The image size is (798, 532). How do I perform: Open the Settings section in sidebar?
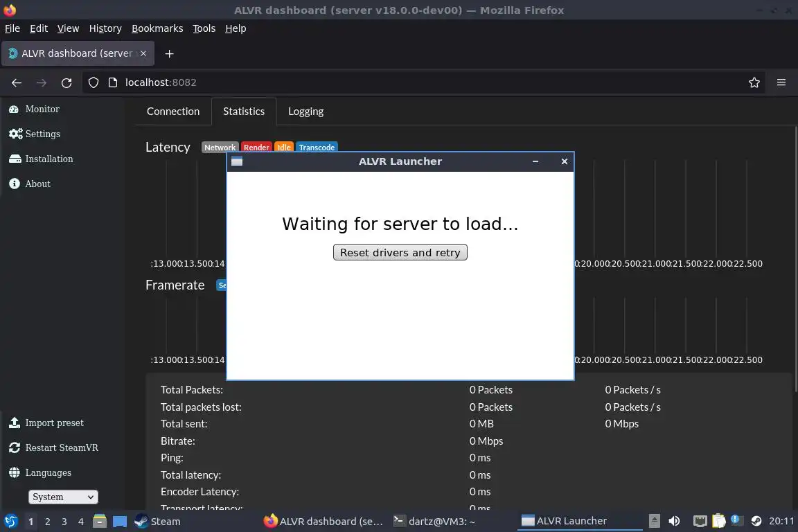[x=35, y=134]
